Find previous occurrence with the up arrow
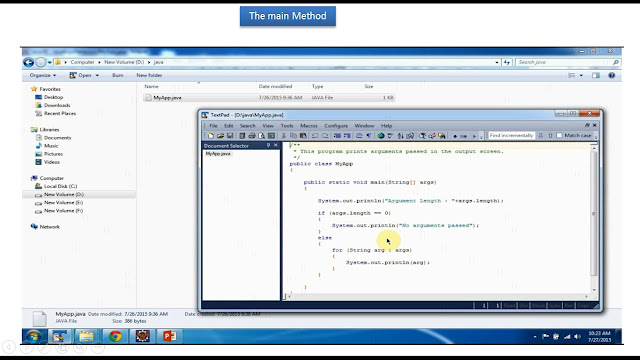This screenshot has width=640, height=360. (550, 136)
